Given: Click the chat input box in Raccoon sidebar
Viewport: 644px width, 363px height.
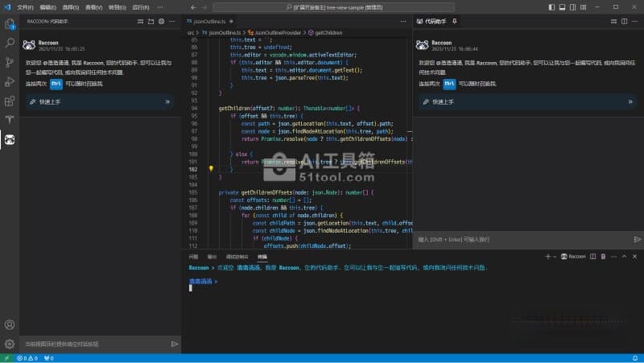Looking at the screenshot, I should [93, 344].
